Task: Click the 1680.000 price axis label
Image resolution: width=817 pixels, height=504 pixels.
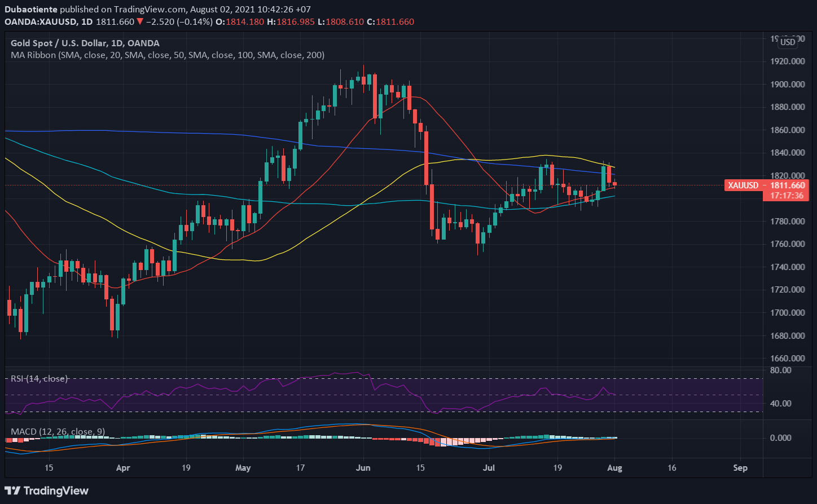Action: click(x=787, y=336)
